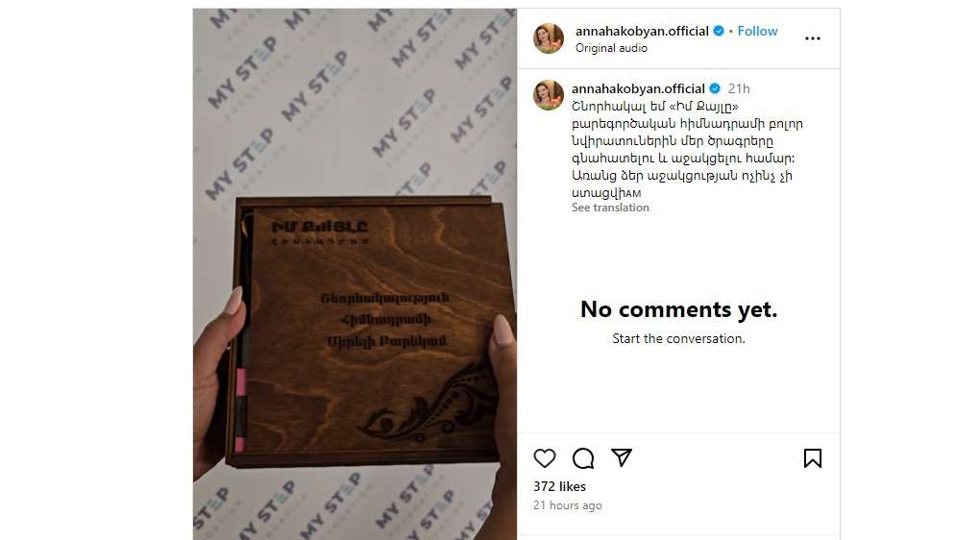Open the Original audio link
The image size is (980, 540).
point(611,48)
